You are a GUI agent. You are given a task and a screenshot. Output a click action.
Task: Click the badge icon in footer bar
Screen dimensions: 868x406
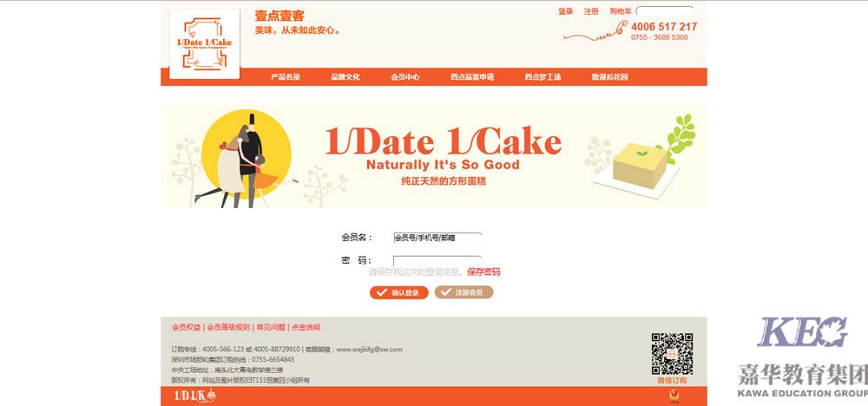point(674,396)
